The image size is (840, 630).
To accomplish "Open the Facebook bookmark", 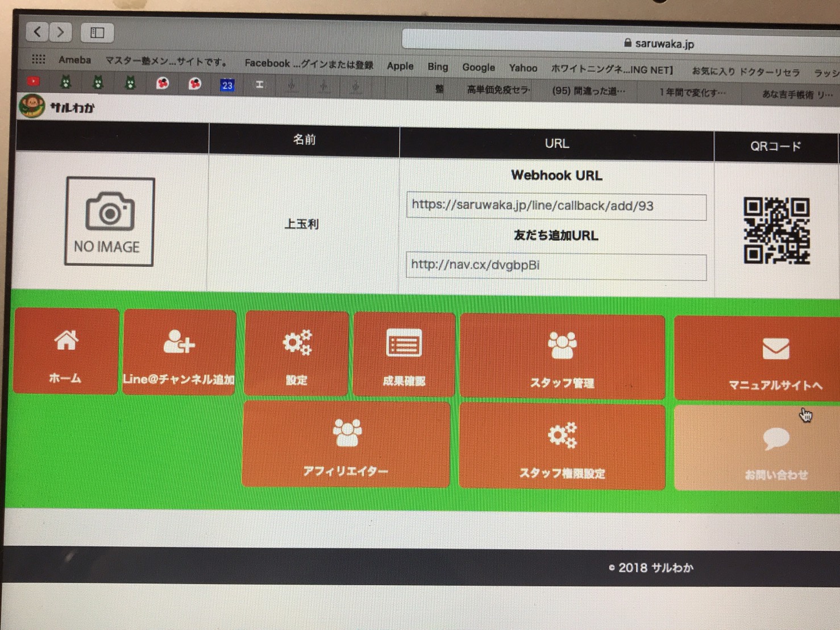I will tap(309, 64).
